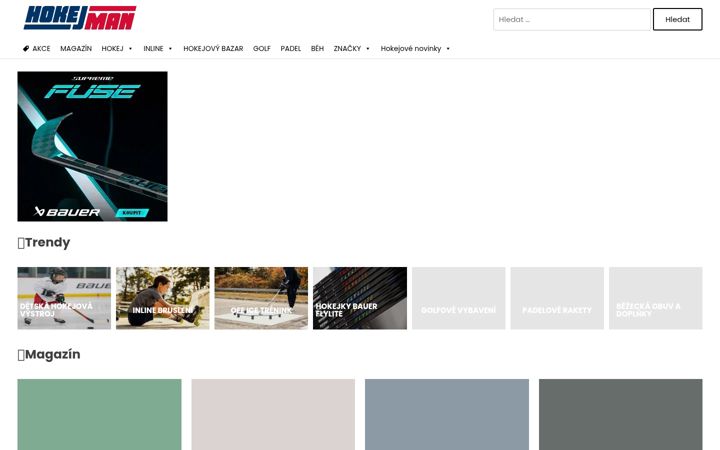720x450 pixels.
Task: Open the PADEL section
Action: (291, 49)
